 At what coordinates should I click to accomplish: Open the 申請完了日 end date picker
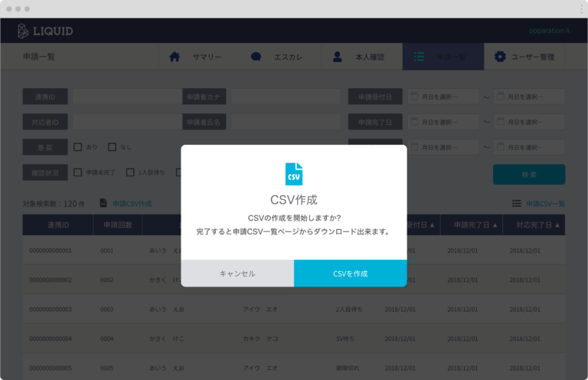(x=529, y=122)
